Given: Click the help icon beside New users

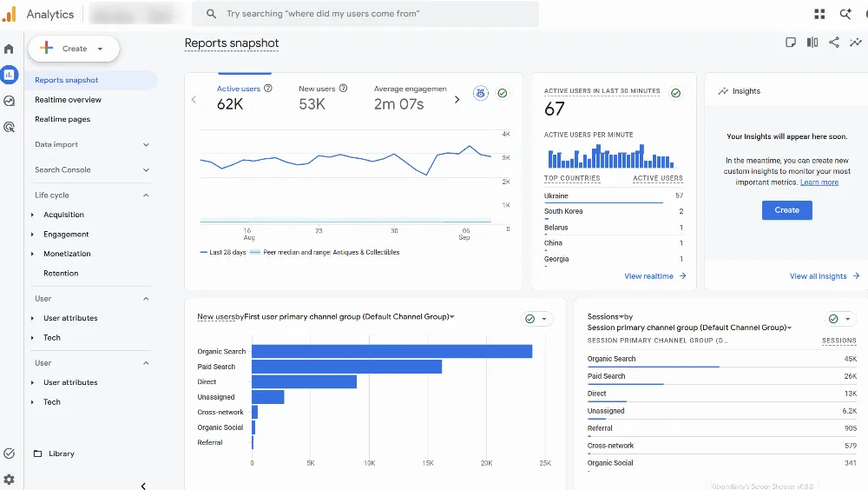Looking at the screenshot, I should tap(343, 88).
